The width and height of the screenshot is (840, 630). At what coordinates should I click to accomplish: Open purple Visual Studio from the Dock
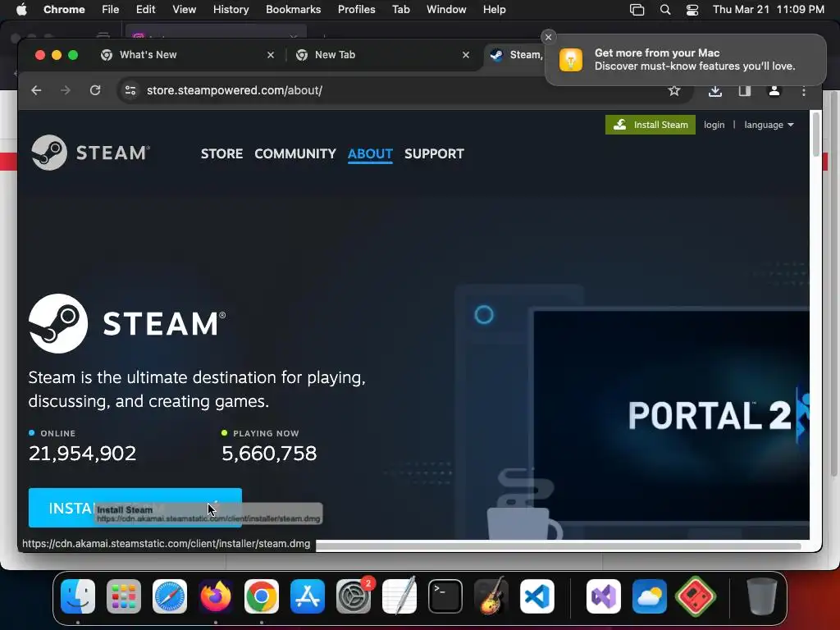[x=604, y=596]
